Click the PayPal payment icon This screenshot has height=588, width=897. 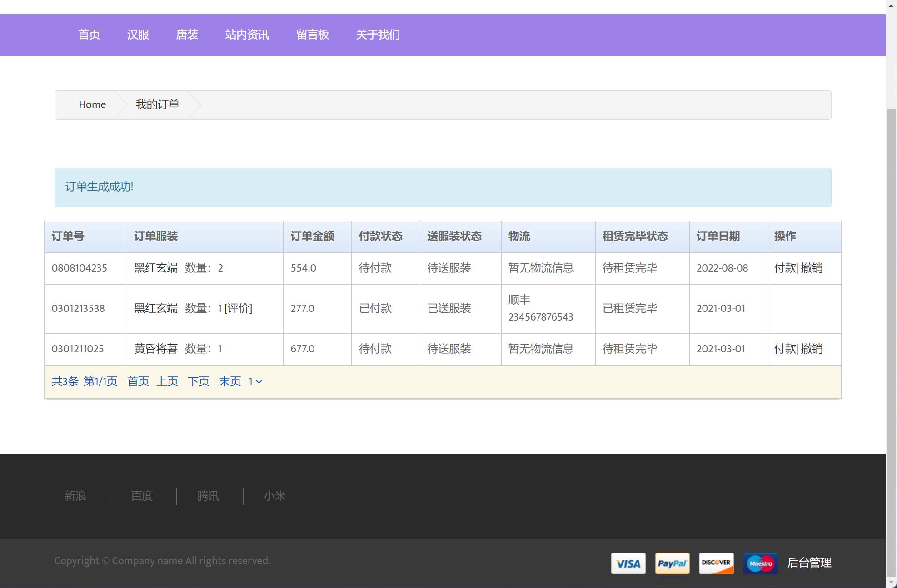click(672, 563)
